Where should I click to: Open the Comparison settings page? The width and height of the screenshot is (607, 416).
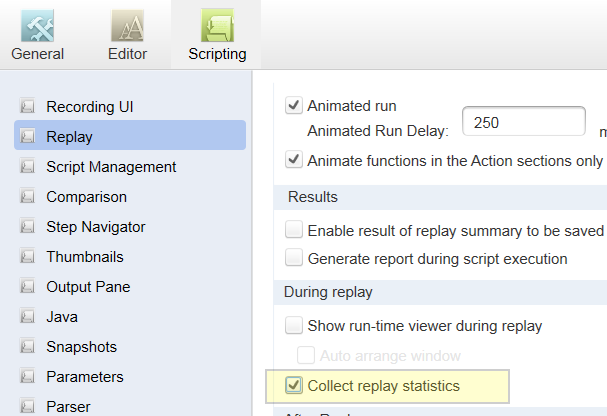point(87,197)
